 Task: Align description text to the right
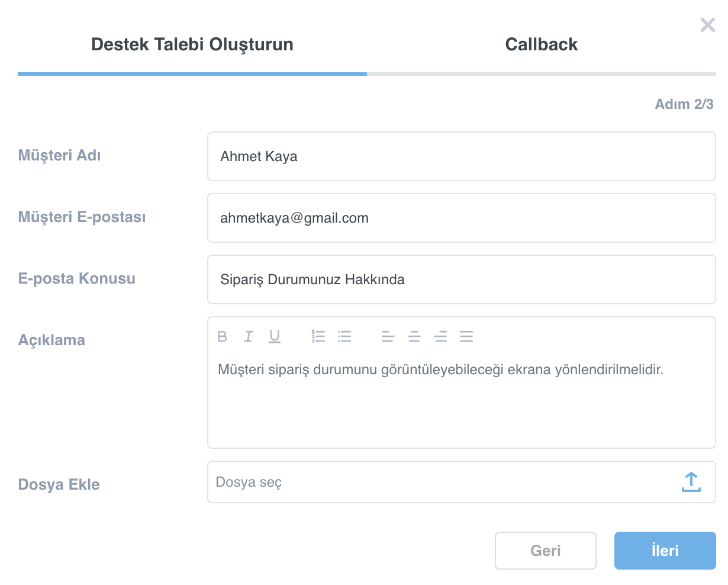point(440,337)
